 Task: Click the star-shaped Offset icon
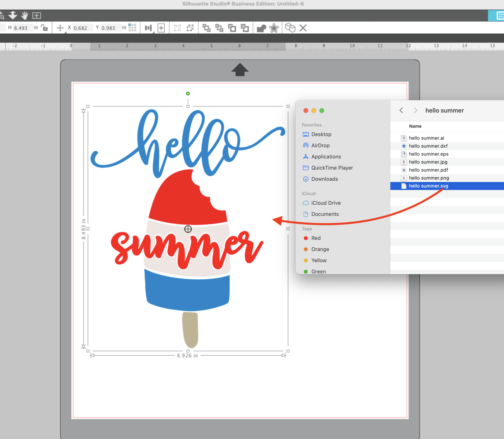(x=274, y=28)
